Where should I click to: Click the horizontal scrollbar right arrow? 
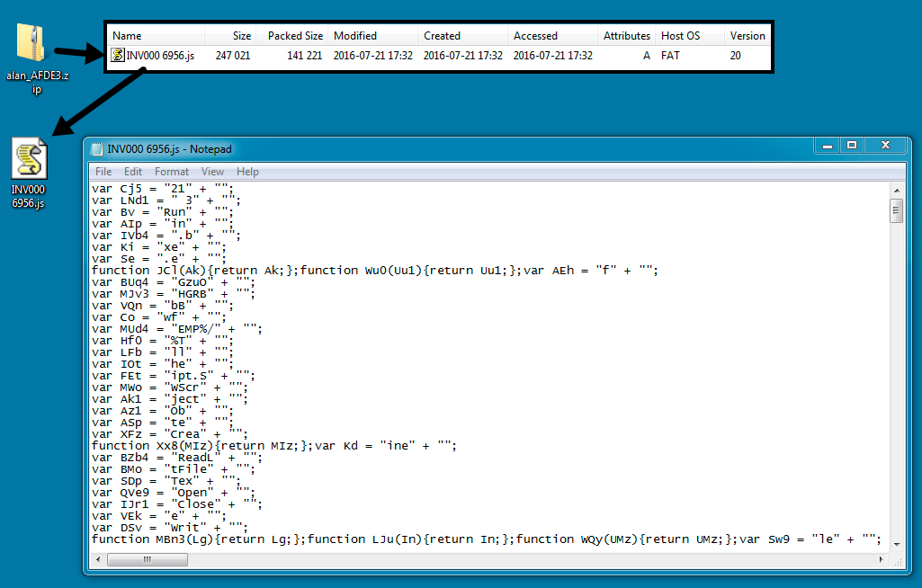pos(882,559)
